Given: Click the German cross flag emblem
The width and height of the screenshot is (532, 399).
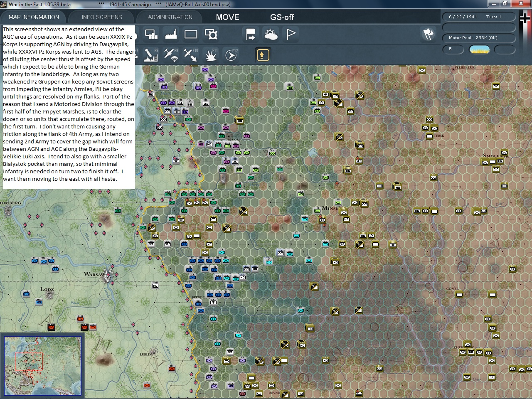Looking at the screenshot, I should click(x=525, y=19).
